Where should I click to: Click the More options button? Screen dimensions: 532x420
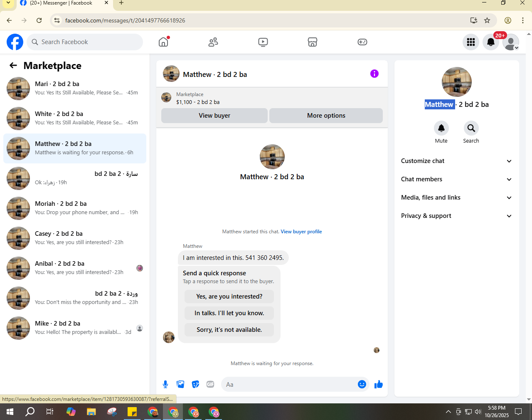(326, 116)
